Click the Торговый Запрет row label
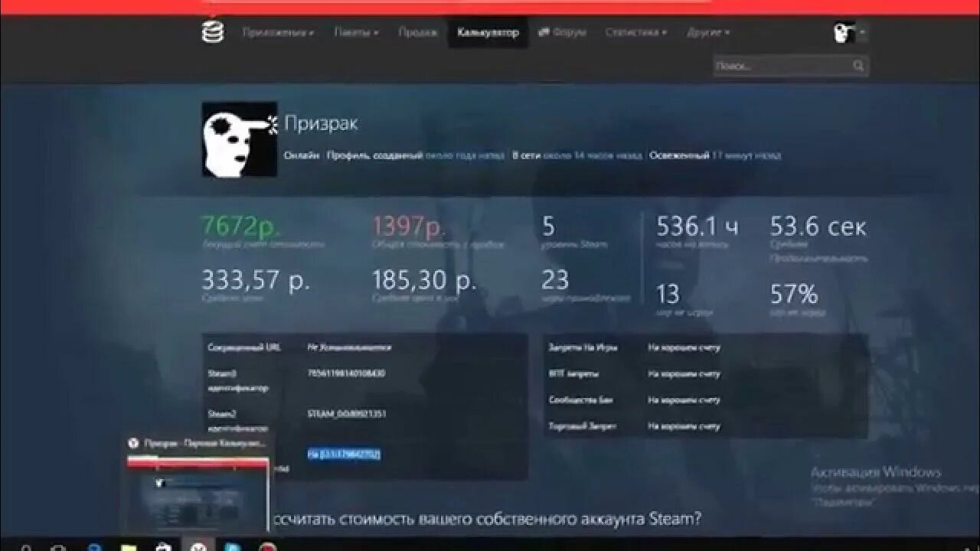 coord(582,425)
